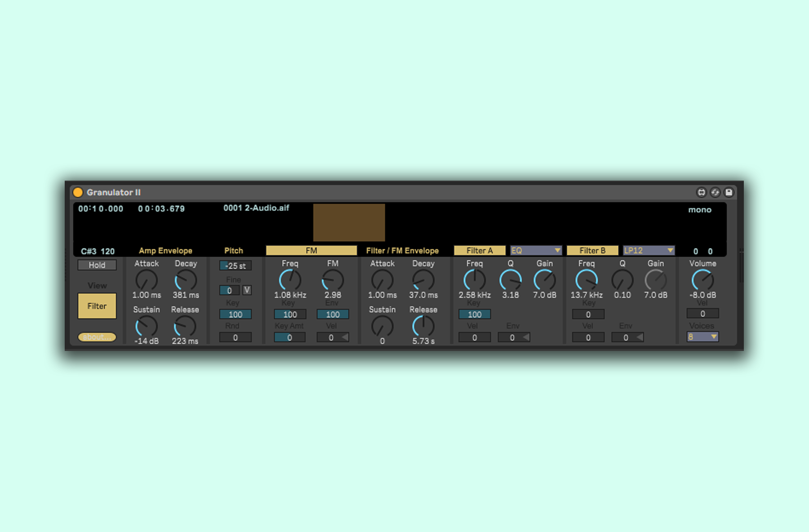Click the FM Env 100 field
This screenshot has height=532, width=809.
point(333,315)
